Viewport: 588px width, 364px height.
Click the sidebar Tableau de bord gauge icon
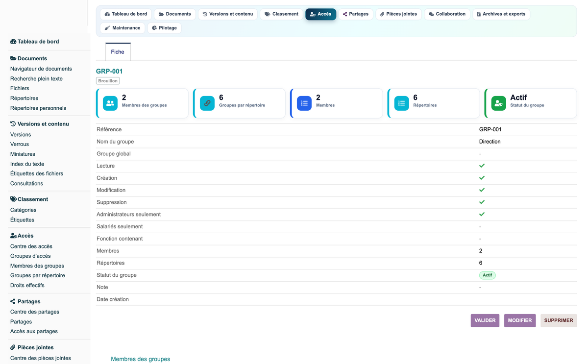[x=13, y=42]
